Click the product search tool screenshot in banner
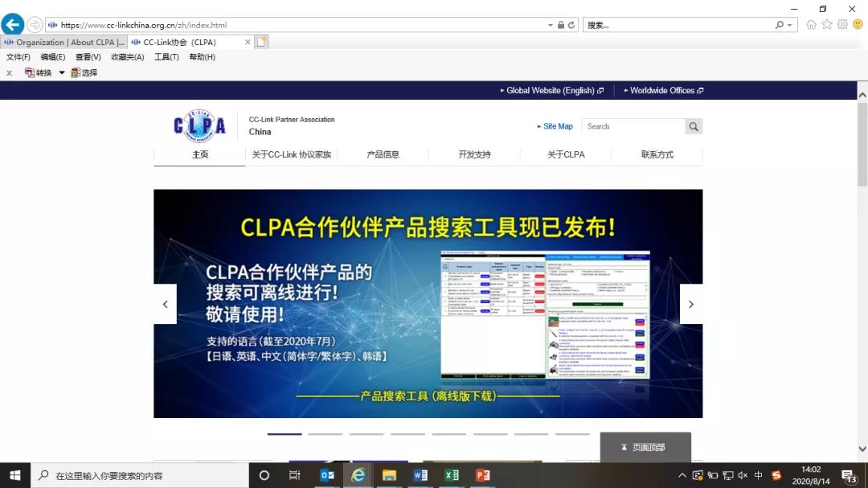868x488 pixels. click(545, 314)
